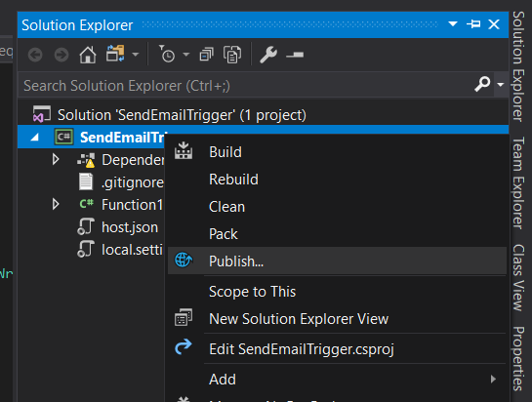Click the Publish globe icon

pos(184,260)
